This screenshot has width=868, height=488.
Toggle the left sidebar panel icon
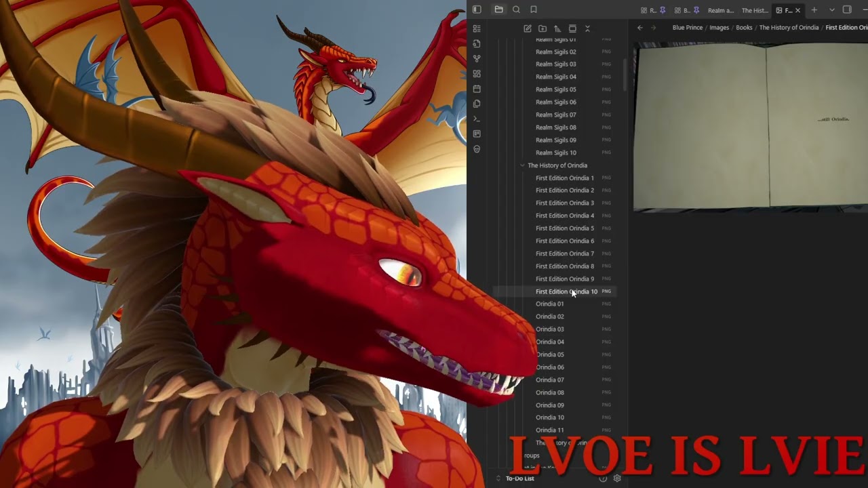(477, 9)
